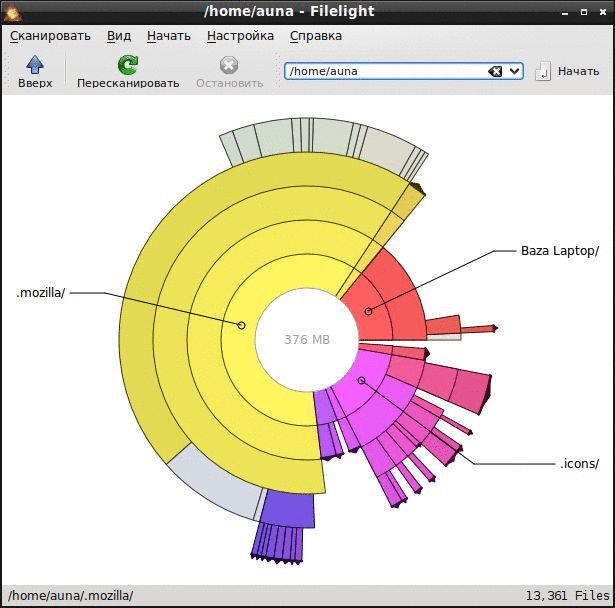Open the Начать menu in menu bar
Image resolution: width=615 pixels, height=608 pixels.
coord(169,36)
